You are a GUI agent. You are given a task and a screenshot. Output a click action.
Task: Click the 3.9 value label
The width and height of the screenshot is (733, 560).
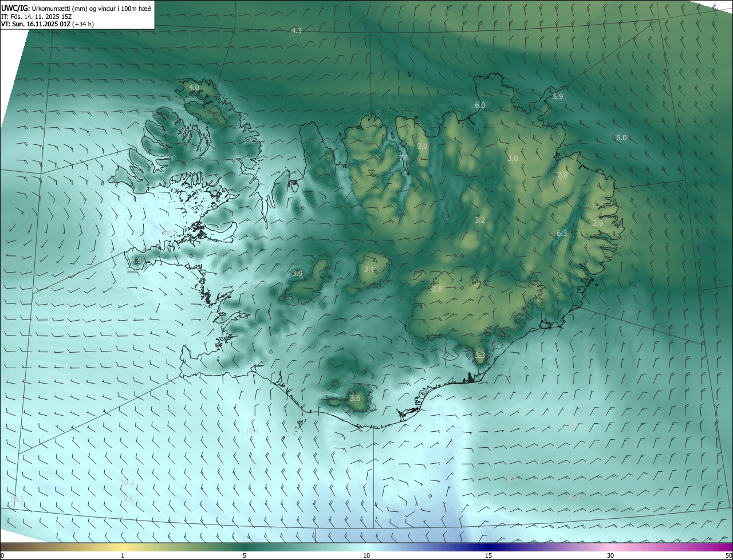[297, 274]
